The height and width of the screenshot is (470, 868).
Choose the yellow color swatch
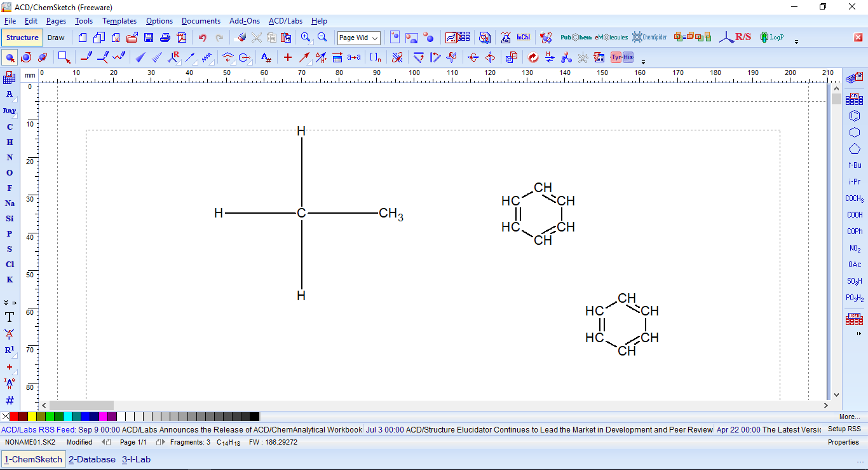pyautogui.click(x=32, y=417)
